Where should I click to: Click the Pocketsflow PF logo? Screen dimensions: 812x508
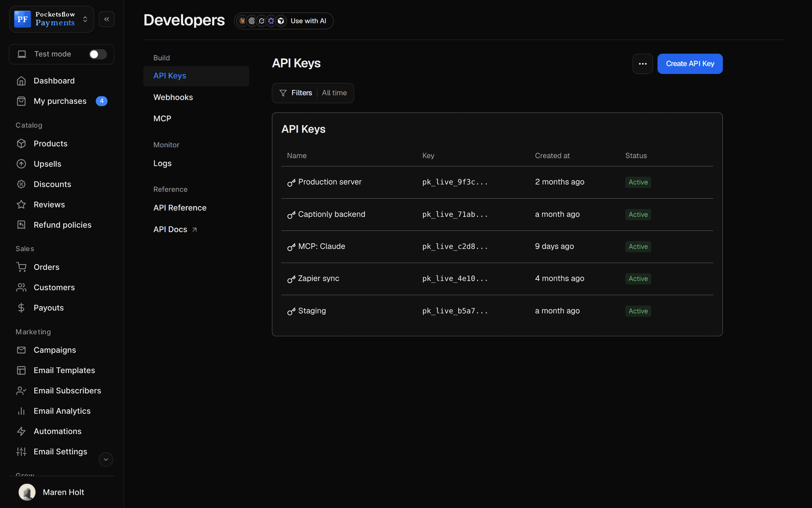pyautogui.click(x=23, y=19)
